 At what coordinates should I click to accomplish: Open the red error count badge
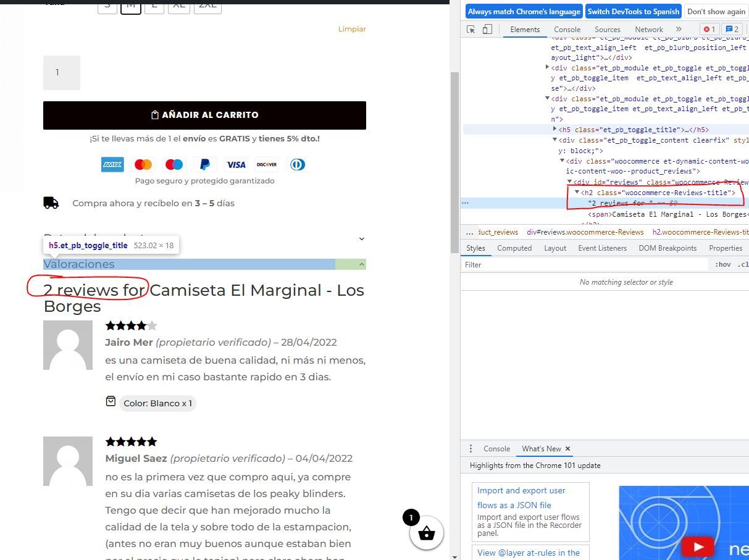click(709, 29)
